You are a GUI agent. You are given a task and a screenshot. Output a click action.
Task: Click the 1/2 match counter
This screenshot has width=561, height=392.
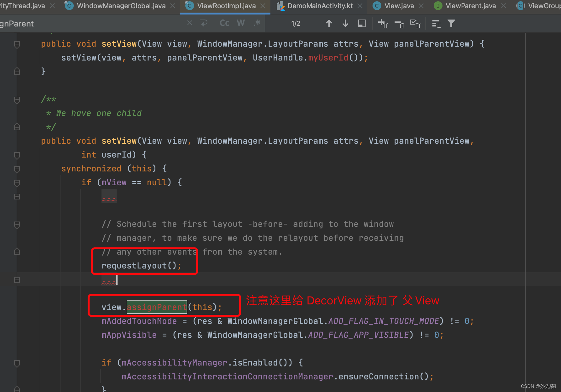(x=296, y=23)
